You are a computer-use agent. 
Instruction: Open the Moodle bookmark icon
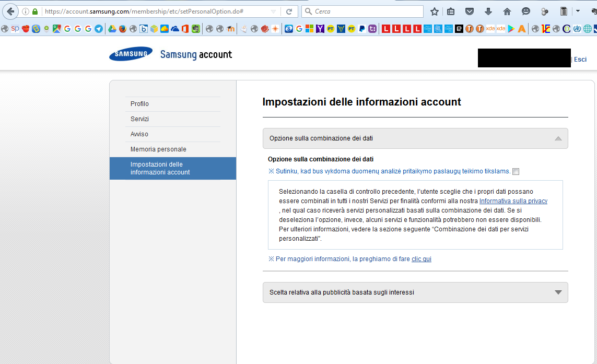click(230, 29)
